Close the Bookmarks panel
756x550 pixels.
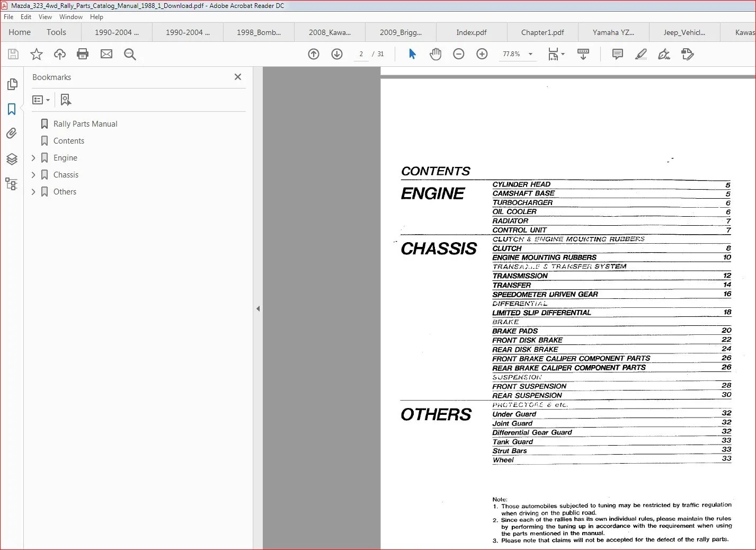[x=238, y=77]
